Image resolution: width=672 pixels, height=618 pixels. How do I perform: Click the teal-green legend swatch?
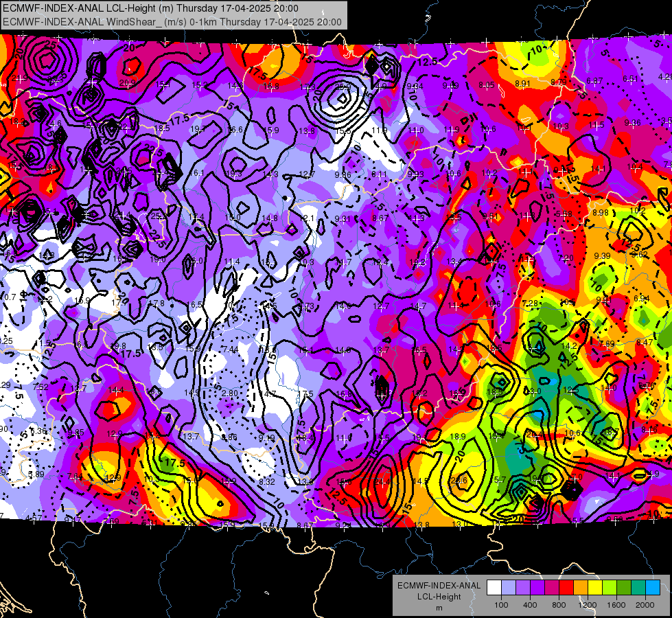638,588
